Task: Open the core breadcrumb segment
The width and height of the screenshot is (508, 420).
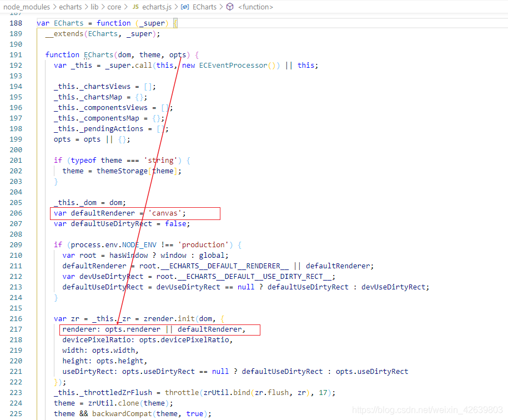Action: coord(114,7)
